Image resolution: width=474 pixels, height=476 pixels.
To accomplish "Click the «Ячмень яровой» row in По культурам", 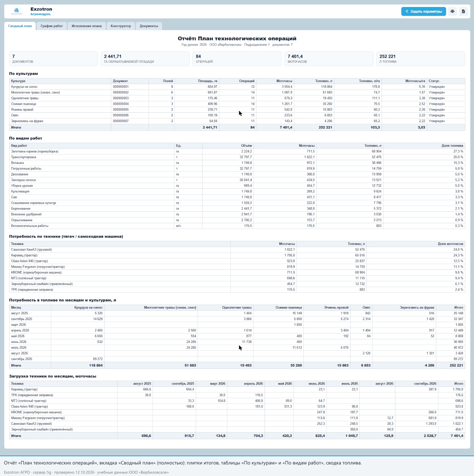I will pos(237,110).
